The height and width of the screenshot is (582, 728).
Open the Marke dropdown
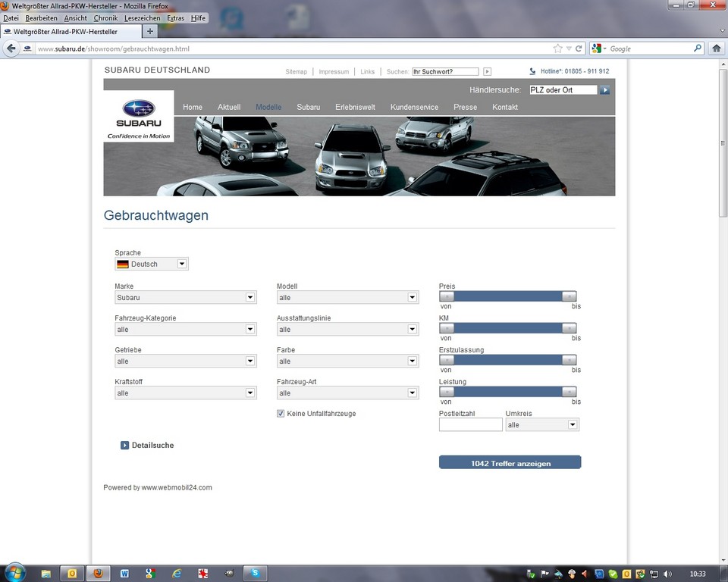pyautogui.click(x=186, y=298)
